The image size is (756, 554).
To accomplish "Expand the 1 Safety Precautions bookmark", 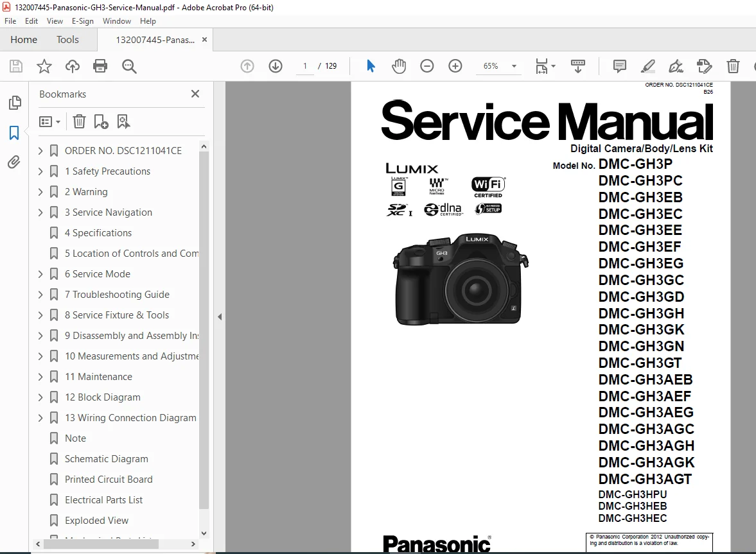I will point(40,171).
